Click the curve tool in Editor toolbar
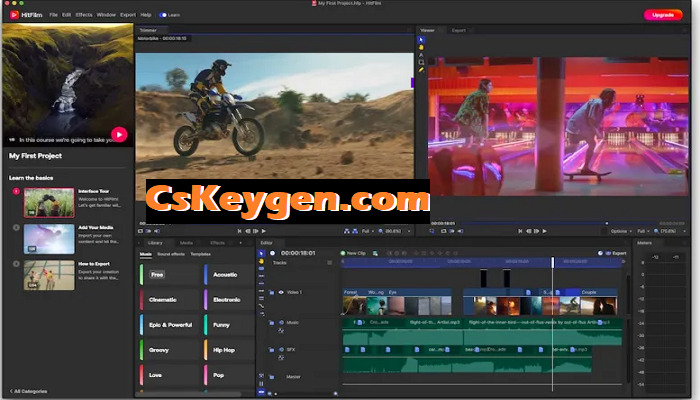This screenshot has width=700, height=400. coord(261,306)
